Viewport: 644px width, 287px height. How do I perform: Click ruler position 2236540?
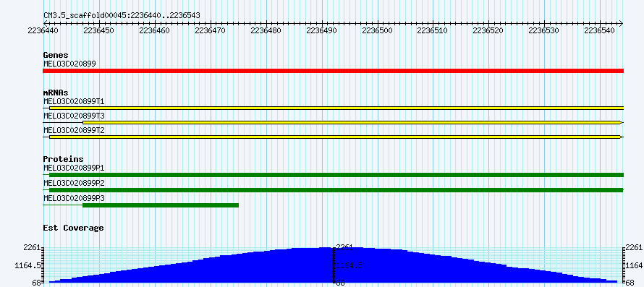tap(599, 30)
